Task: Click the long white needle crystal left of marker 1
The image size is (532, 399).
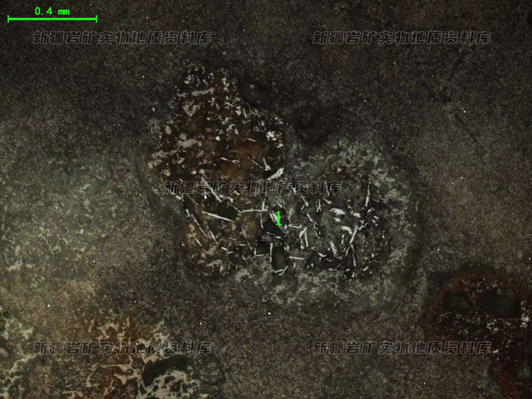Action: click(218, 217)
